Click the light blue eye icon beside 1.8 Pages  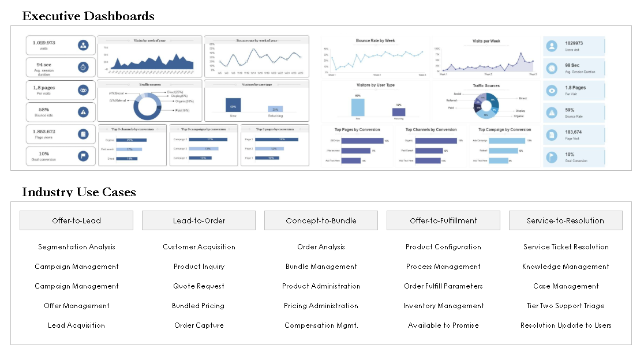pyautogui.click(x=552, y=90)
